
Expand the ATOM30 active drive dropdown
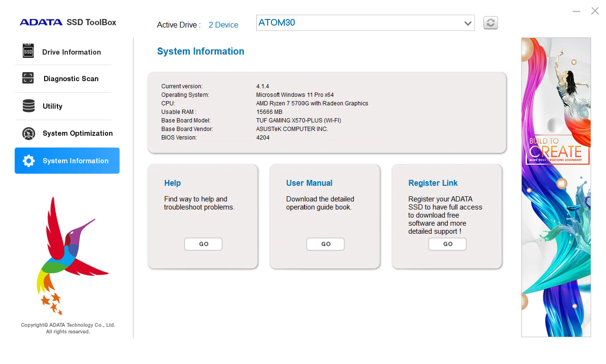pos(365,23)
